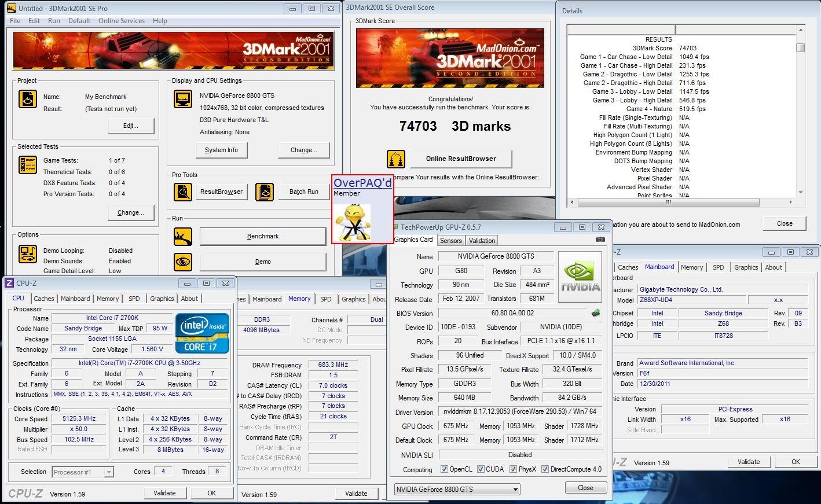The width and height of the screenshot is (821, 504).
Task: Click OK in the Mainboard CPU-Z window
Action: [796, 462]
